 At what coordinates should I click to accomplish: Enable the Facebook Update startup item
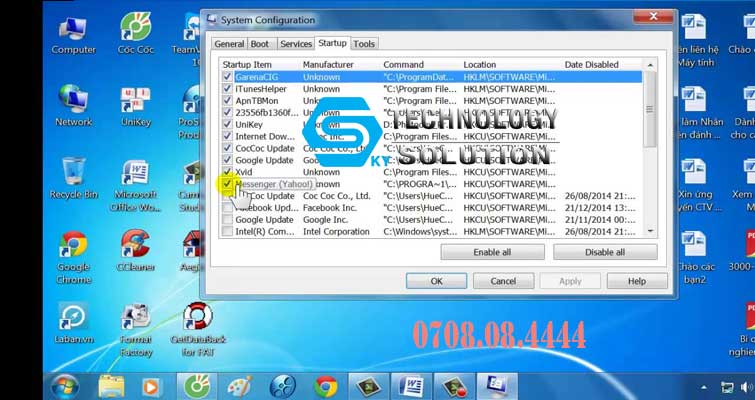[x=227, y=207]
